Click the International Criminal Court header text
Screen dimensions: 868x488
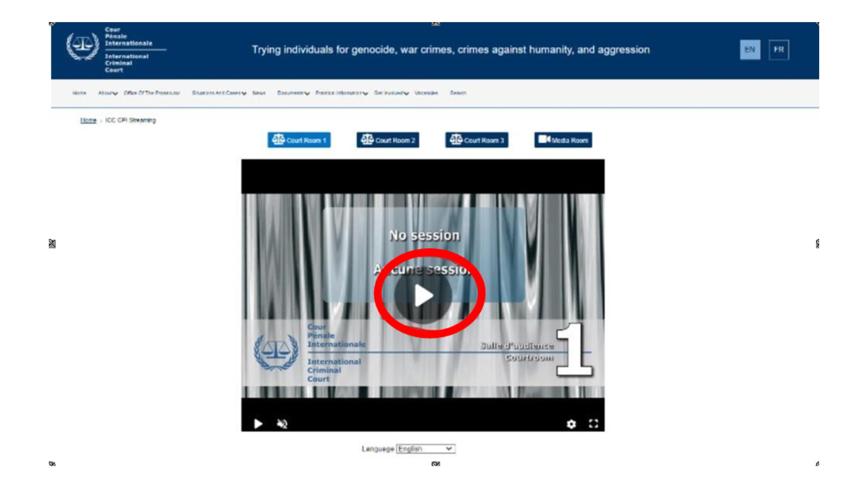127,63
